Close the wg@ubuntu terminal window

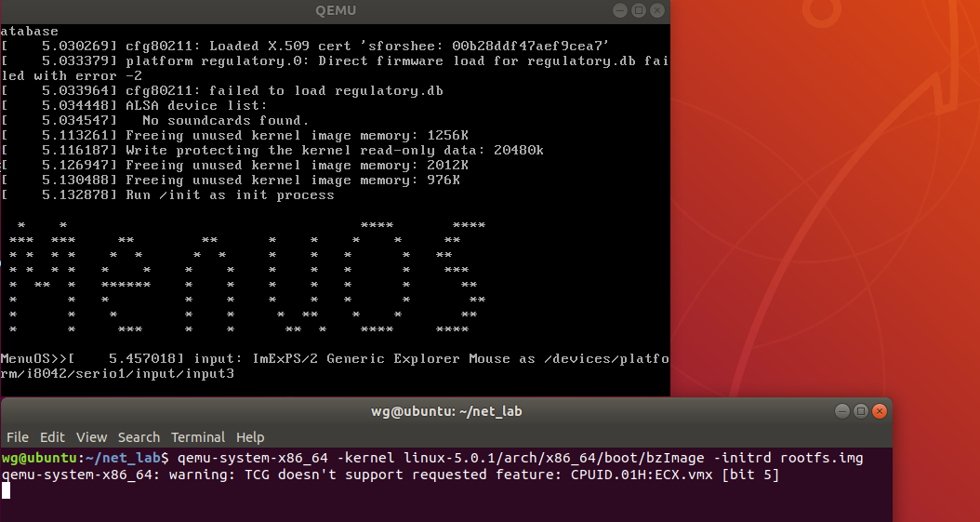pos(880,410)
